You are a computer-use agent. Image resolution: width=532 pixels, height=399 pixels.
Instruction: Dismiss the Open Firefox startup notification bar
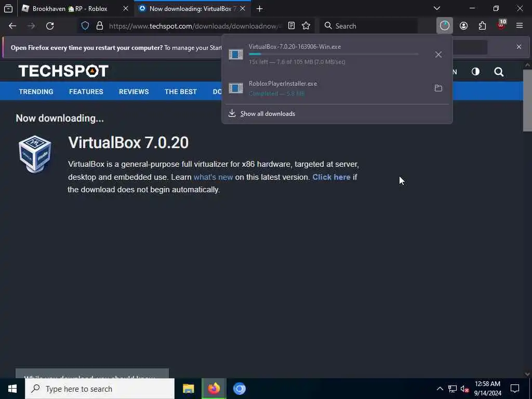pos(519,47)
